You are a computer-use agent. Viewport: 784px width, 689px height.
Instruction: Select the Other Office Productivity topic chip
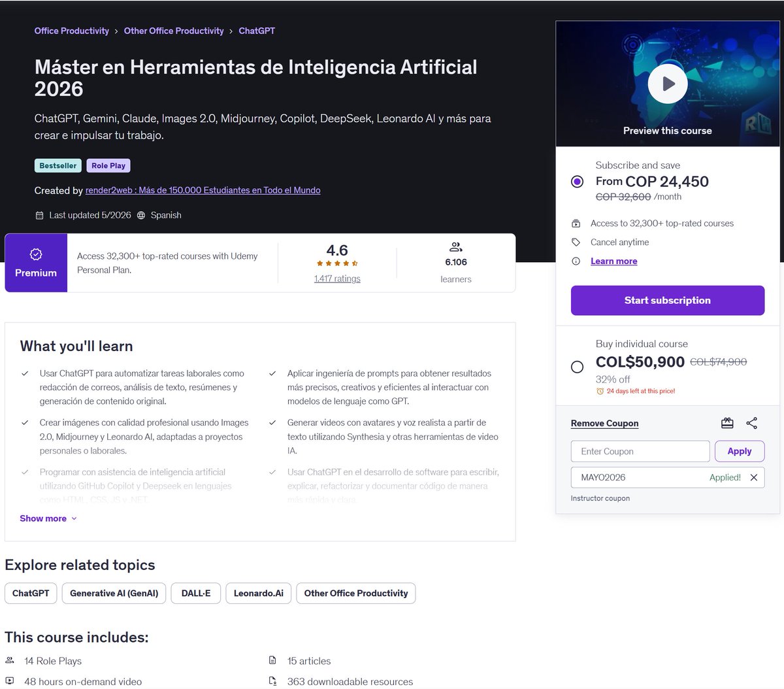coord(356,593)
